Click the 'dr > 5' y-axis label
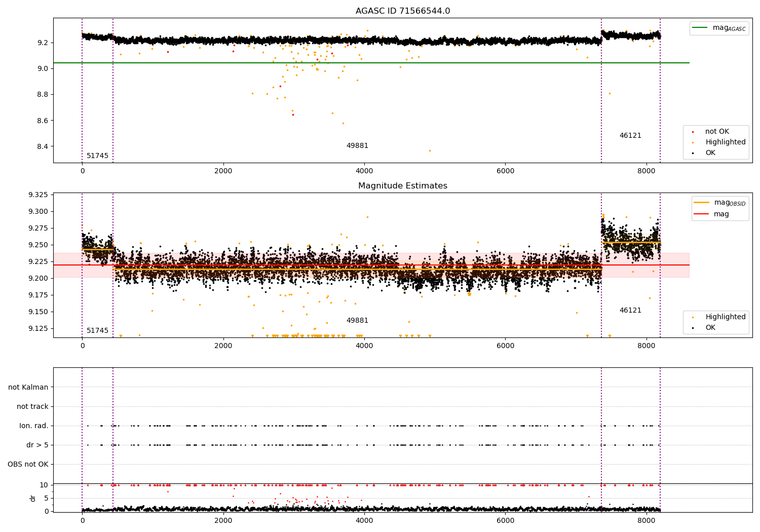 coord(37,445)
